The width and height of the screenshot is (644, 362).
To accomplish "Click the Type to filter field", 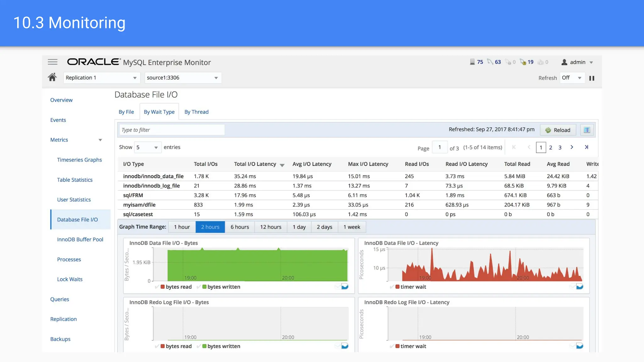I will (172, 130).
